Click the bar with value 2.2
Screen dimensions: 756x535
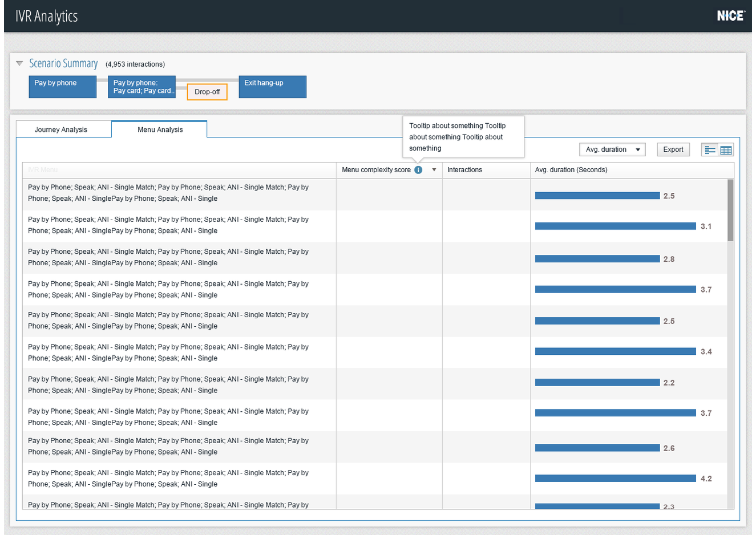(597, 383)
